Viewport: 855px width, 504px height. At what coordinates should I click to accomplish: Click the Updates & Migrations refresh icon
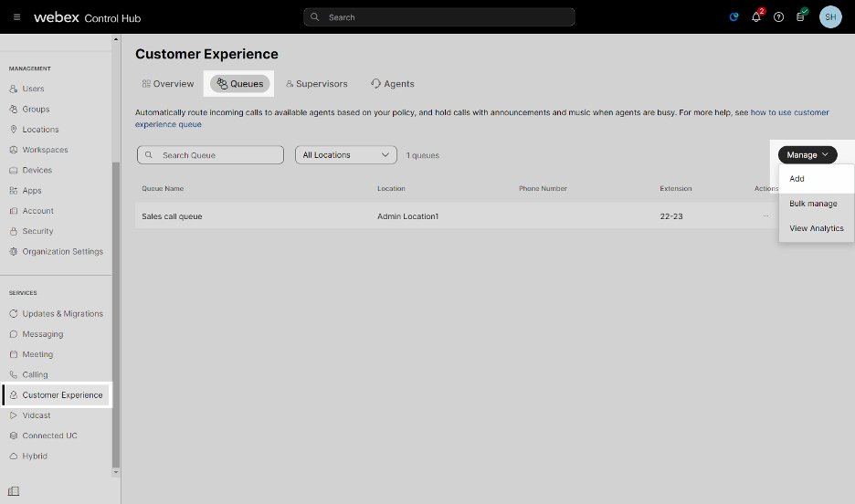(x=14, y=313)
